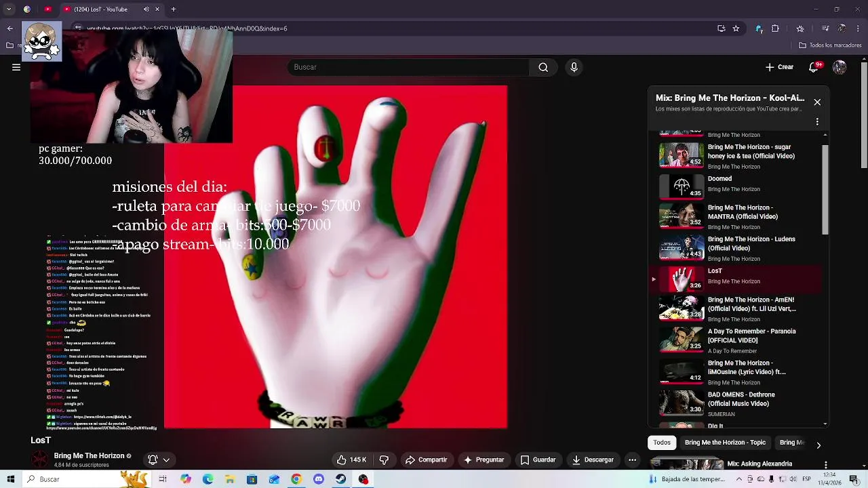Open the YouTube hamburger guide menu
868x488 pixels.
point(16,67)
